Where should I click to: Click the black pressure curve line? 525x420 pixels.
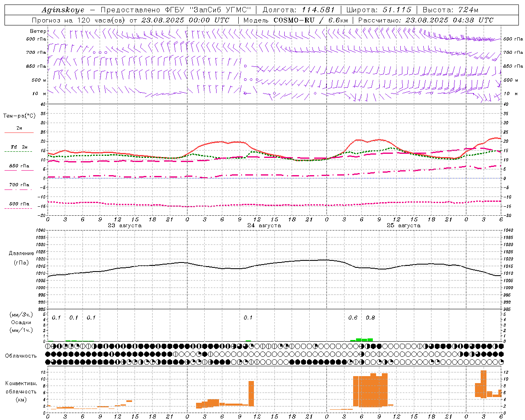(274, 263)
